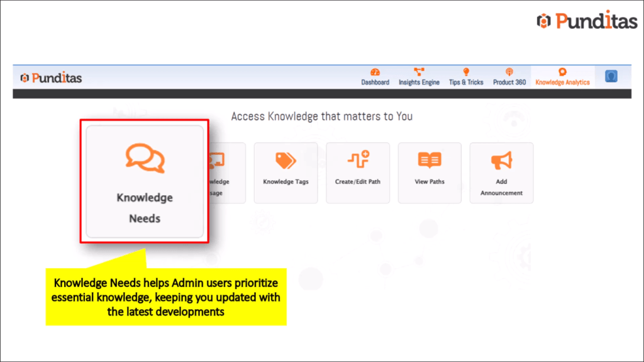This screenshot has height=362, width=644.
Task: Switch to the Knowledge Analytics tab
Action: [562, 82]
